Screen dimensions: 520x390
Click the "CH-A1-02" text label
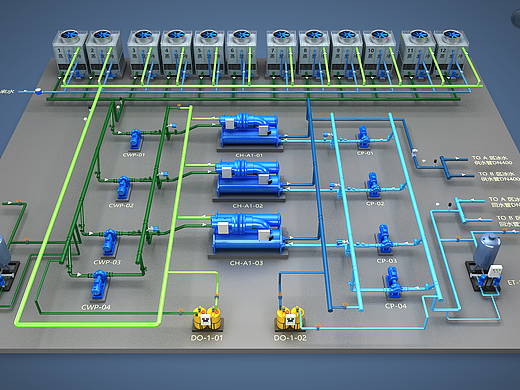coord(248,206)
